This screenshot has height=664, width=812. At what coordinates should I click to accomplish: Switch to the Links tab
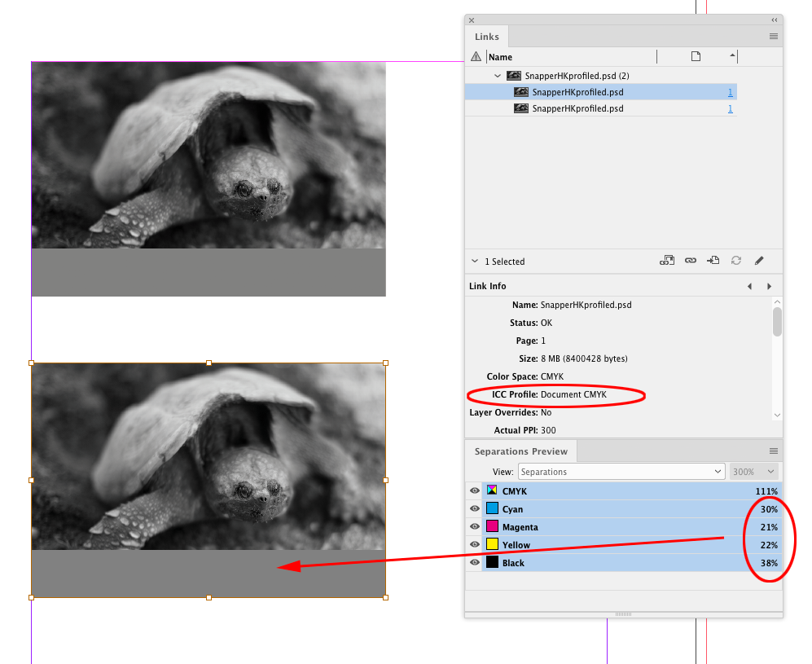(x=487, y=37)
